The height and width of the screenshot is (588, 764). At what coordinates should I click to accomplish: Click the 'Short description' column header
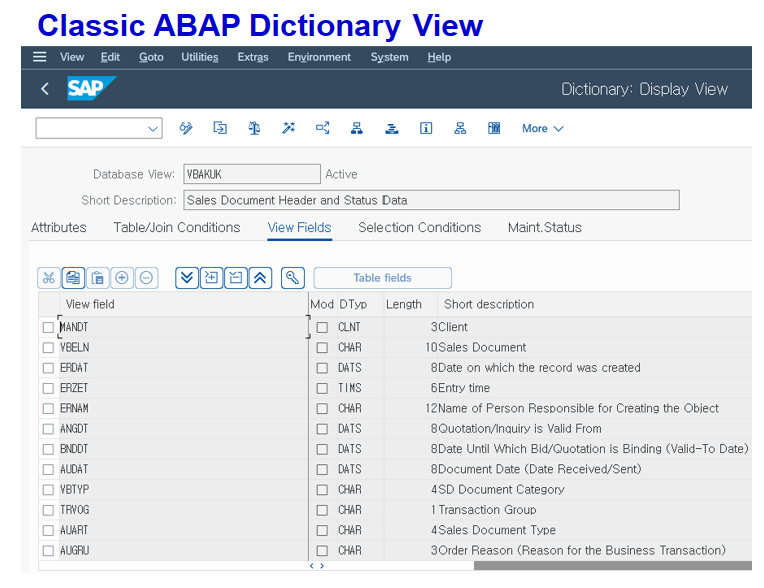pyautogui.click(x=489, y=304)
